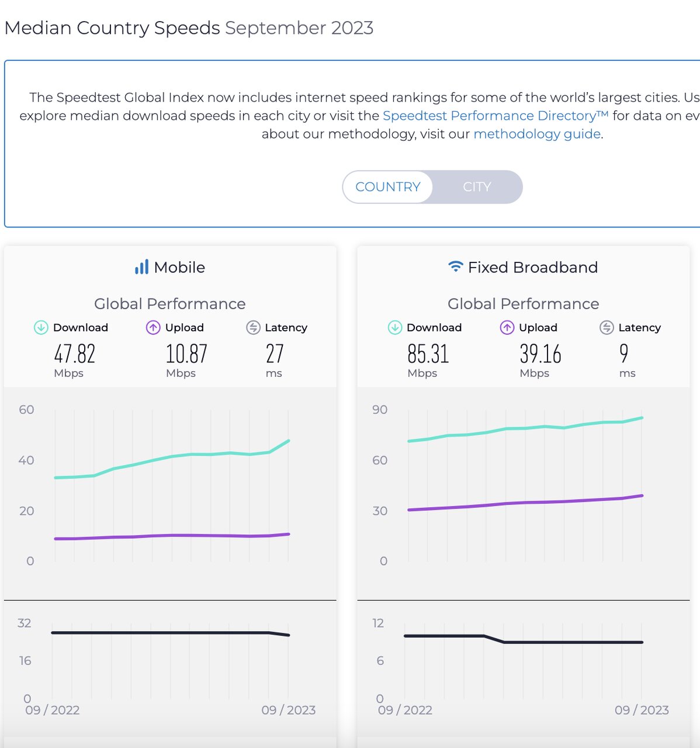This screenshot has height=748, width=700.
Task: Click the Fixed Broadband upload arrow icon
Action: point(507,327)
